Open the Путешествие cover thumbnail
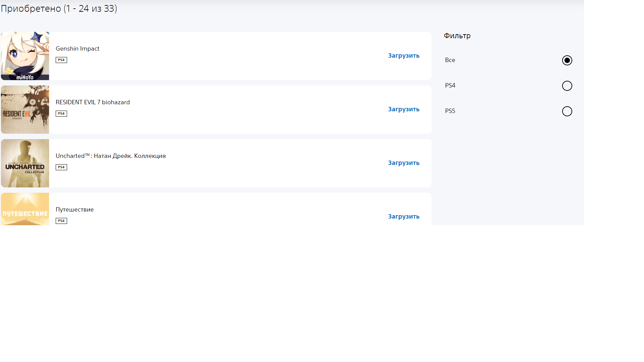This screenshot has width=644, height=362. [25, 209]
